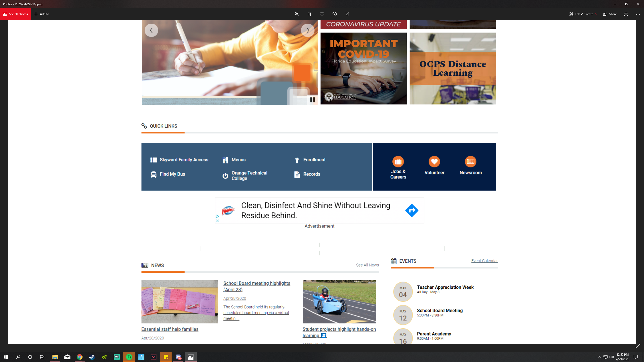Open Discord from the taskbar
The image size is (644, 362).
point(178,357)
